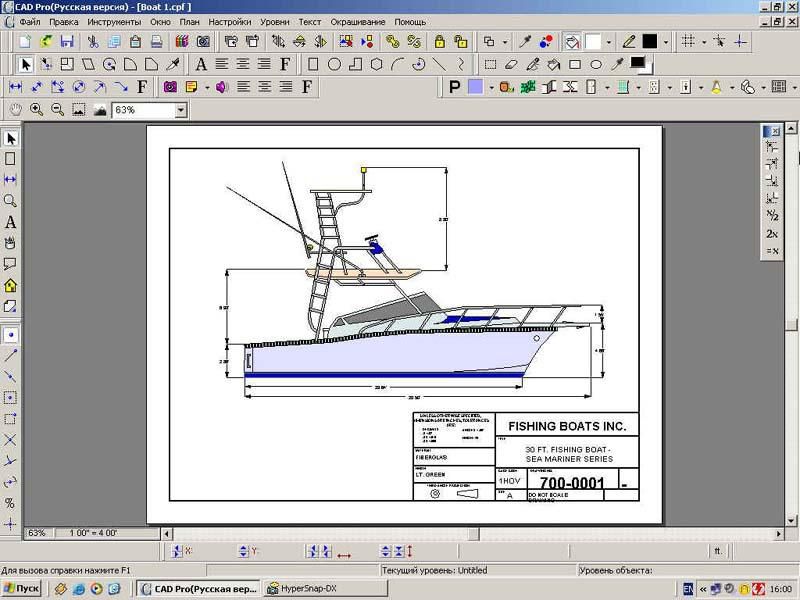Screen dimensions: 800x600
Task: Click the scissors Cut icon
Action: click(93, 42)
